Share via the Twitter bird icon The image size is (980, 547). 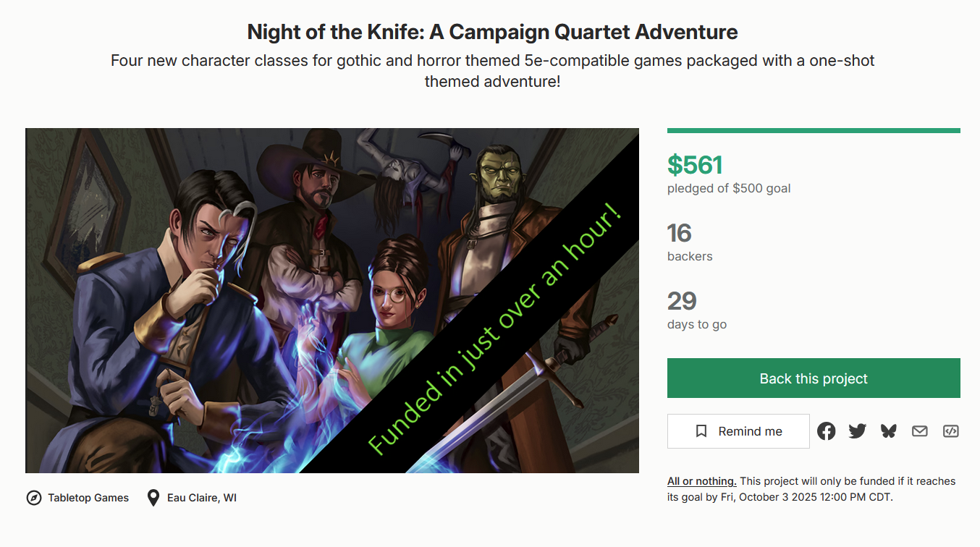[x=857, y=431]
